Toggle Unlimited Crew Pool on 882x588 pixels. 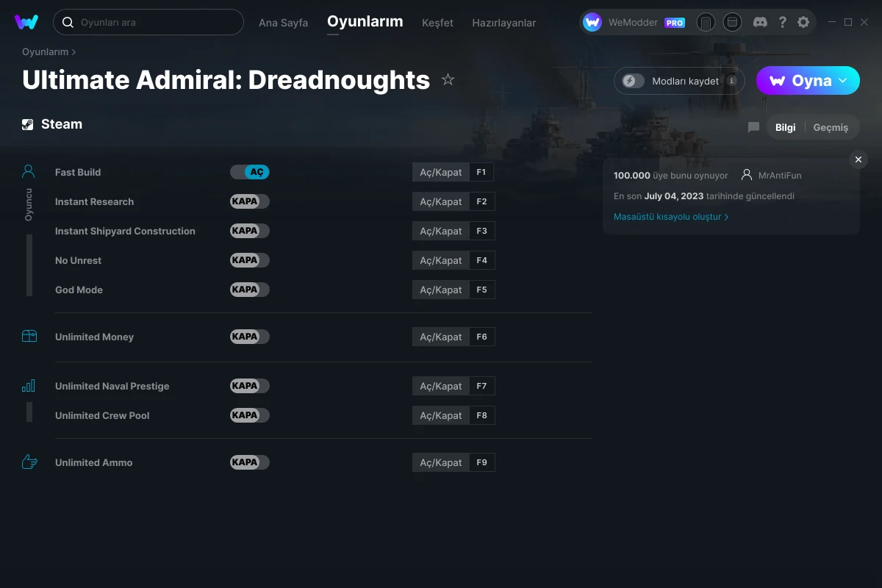pos(250,415)
